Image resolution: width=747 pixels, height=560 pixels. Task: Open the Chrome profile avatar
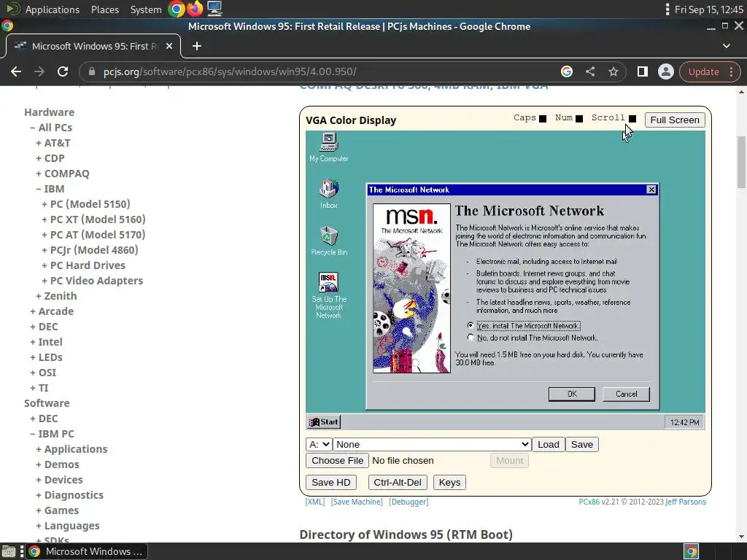665,72
